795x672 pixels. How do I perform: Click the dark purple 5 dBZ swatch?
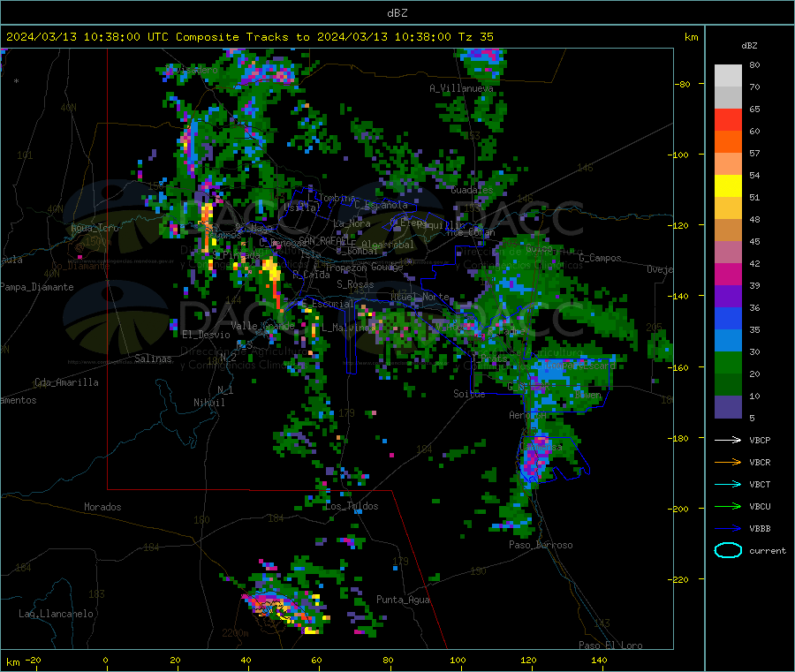click(728, 407)
